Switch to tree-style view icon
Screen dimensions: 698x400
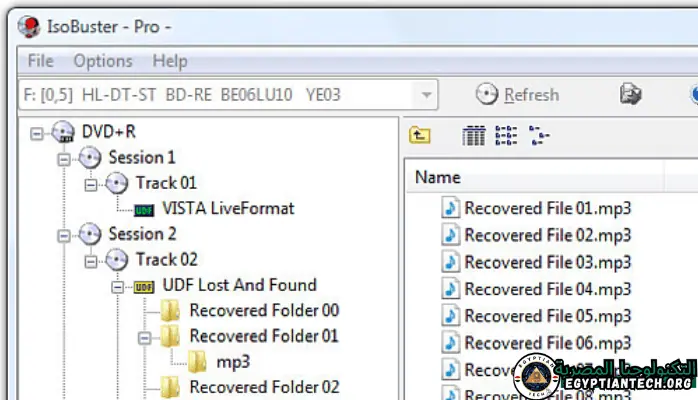(540, 136)
